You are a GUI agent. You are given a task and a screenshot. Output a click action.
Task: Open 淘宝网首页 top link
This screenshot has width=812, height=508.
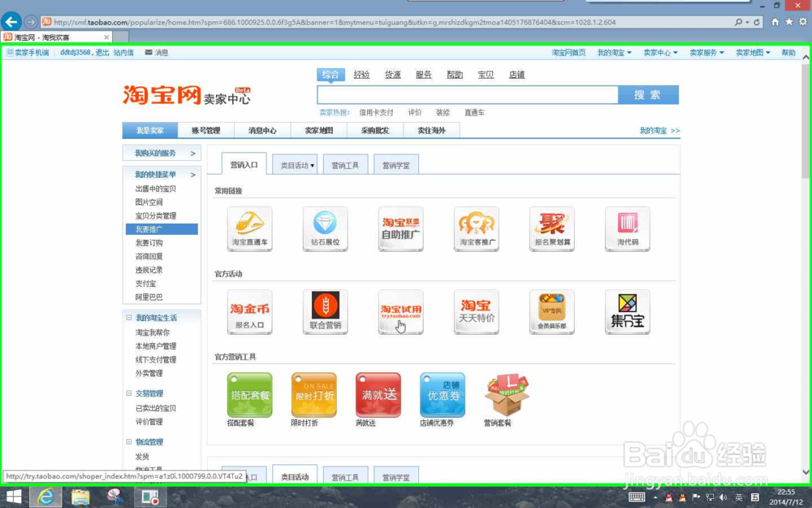[568, 52]
